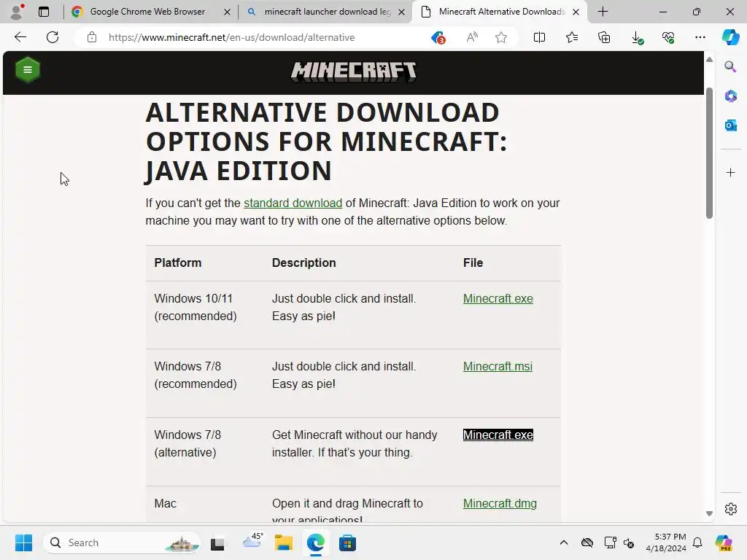Image resolution: width=747 pixels, height=560 pixels.
Task: Click network display tray icon
Action: coord(610,542)
